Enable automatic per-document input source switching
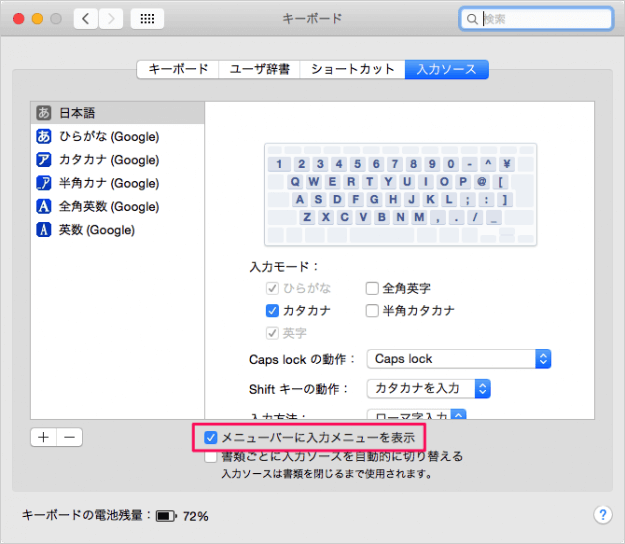 [x=210, y=456]
